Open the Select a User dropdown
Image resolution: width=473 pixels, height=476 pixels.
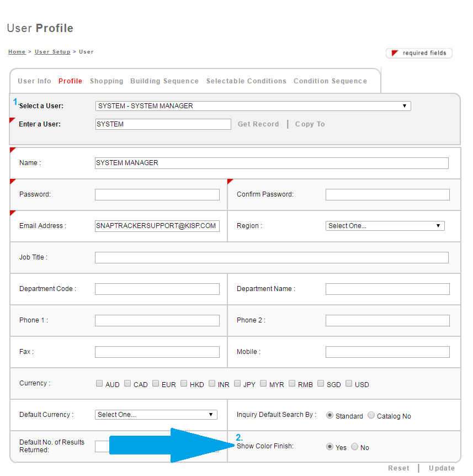(x=253, y=106)
